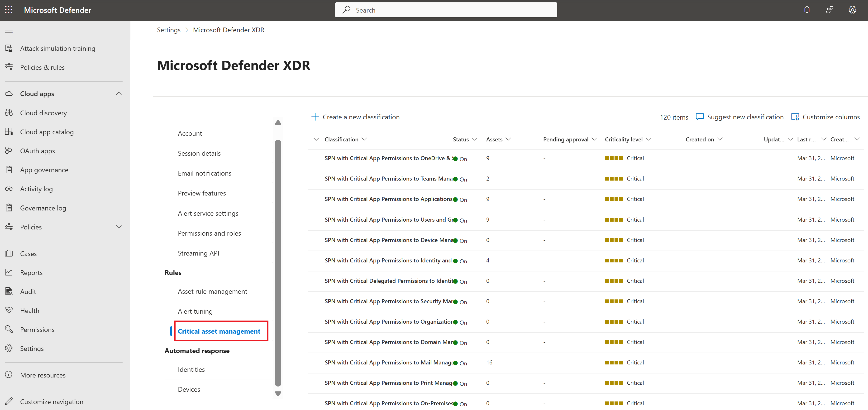Click the notifications bell icon
The image size is (868, 410).
pos(807,10)
